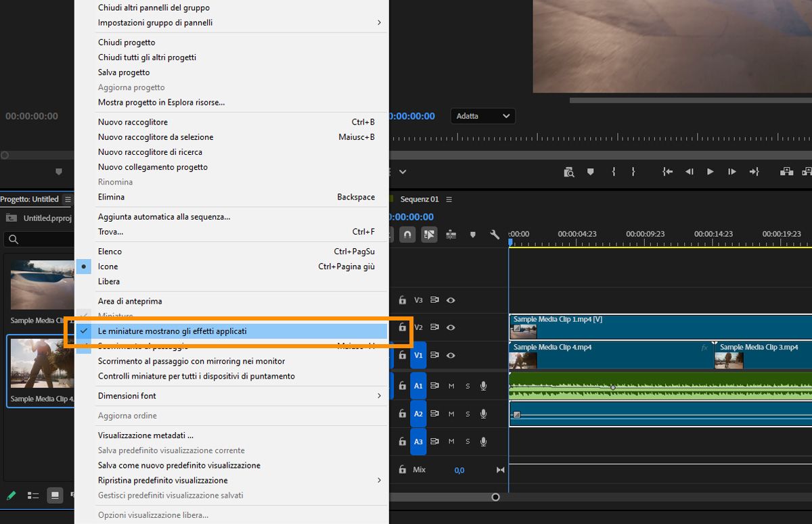812x524 pixels.
Task: Expand Impostazioni gruppo di pannelli submenu
Action: point(231,22)
